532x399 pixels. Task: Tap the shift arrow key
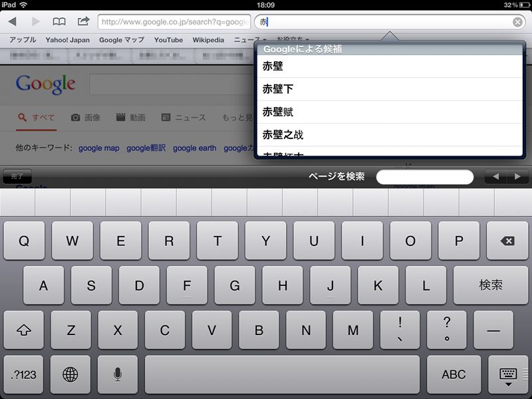(x=23, y=330)
